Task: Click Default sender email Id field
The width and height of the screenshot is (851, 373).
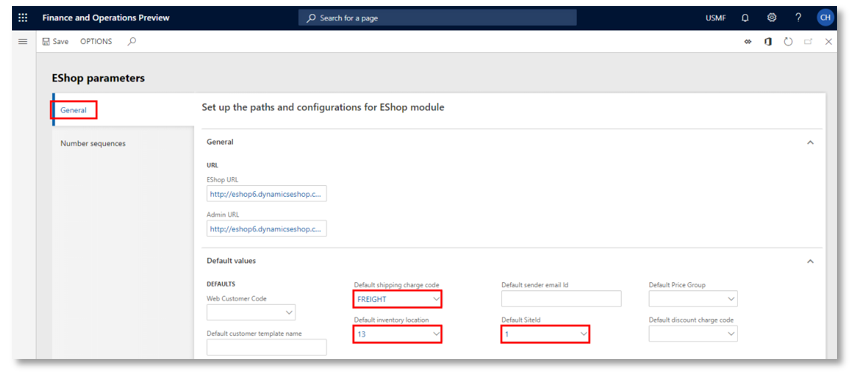Action: click(561, 299)
